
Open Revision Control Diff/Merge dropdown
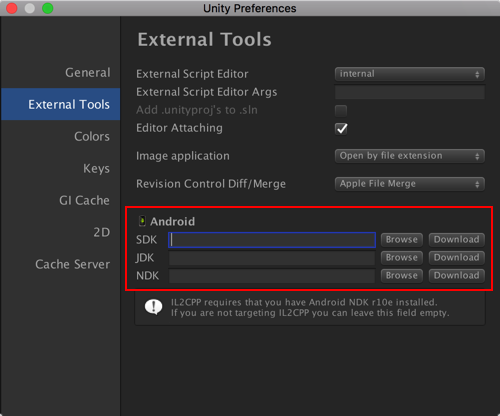pyautogui.click(x=410, y=184)
